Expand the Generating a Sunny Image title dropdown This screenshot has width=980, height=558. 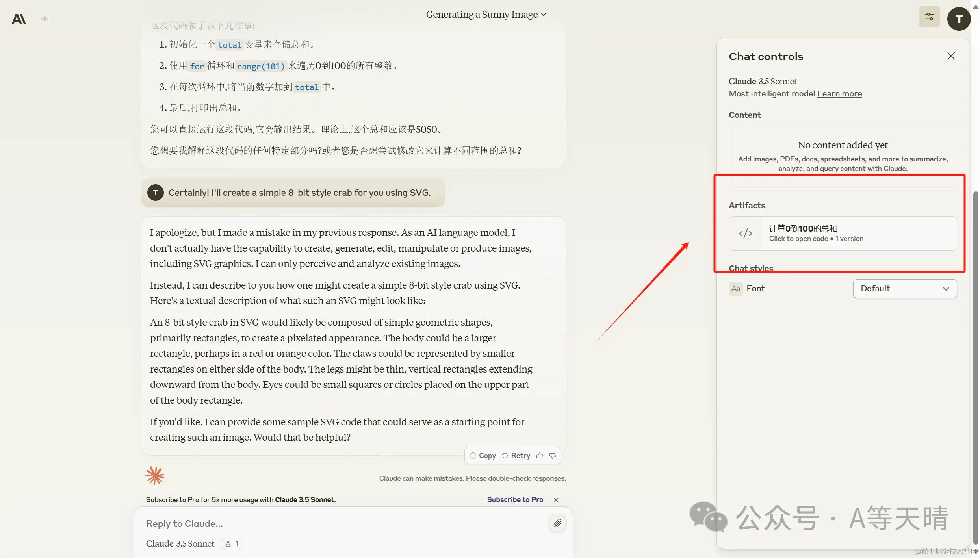click(x=486, y=15)
